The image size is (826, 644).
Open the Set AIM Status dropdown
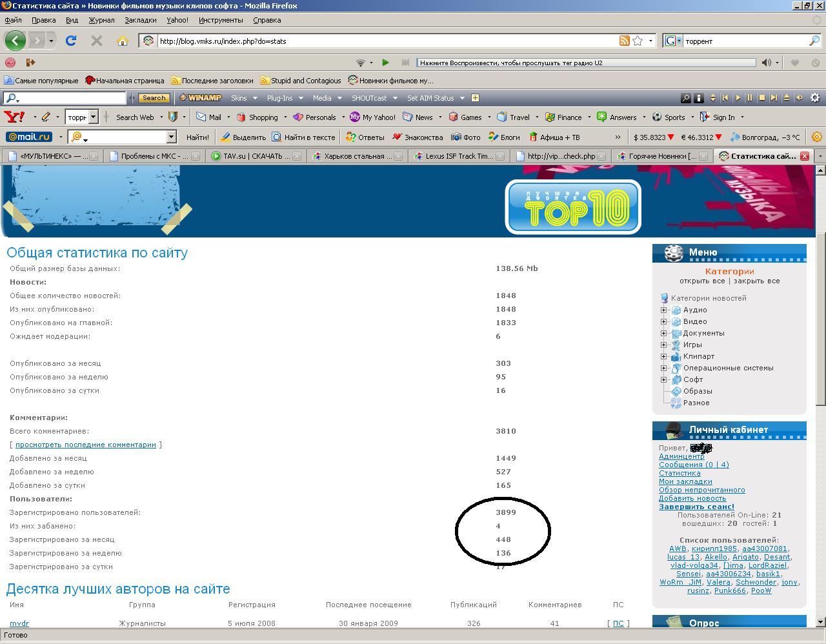coord(436,98)
